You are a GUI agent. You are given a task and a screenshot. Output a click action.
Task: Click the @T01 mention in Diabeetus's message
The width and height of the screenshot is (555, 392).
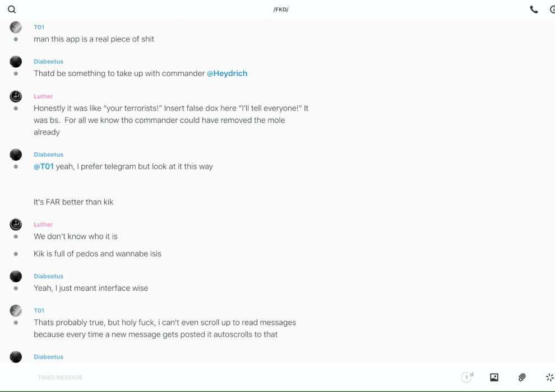click(44, 166)
